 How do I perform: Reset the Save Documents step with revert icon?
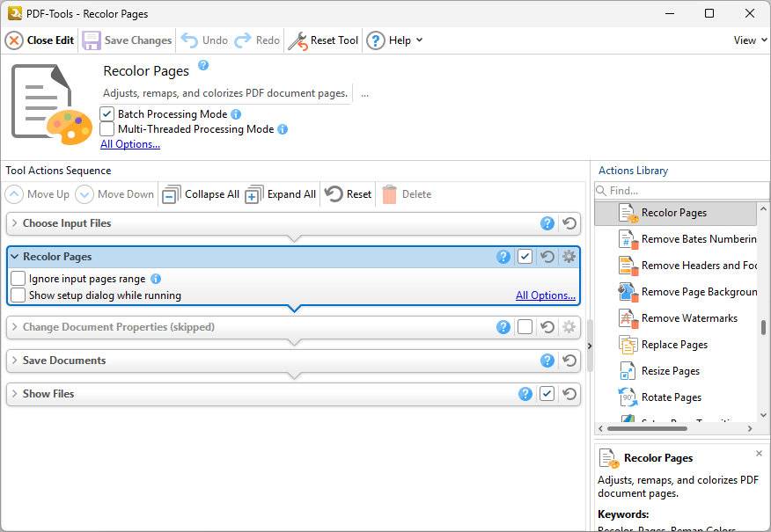pos(569,361)
